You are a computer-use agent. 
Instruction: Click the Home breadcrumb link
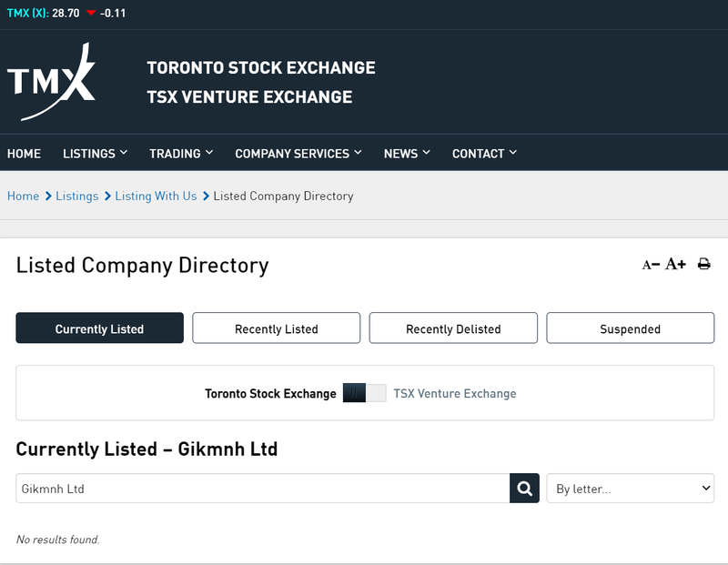click(23, 196)
